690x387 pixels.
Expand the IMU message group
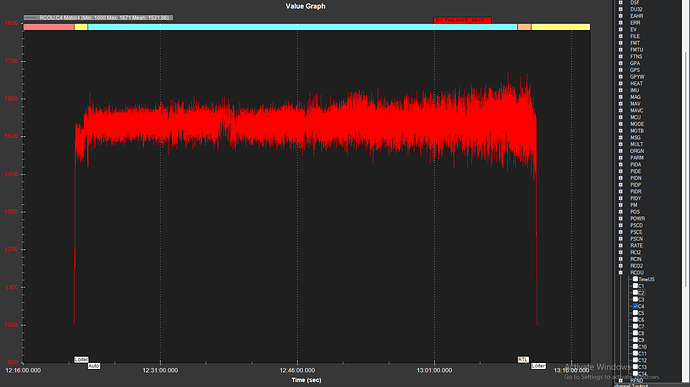click(620, 90)
